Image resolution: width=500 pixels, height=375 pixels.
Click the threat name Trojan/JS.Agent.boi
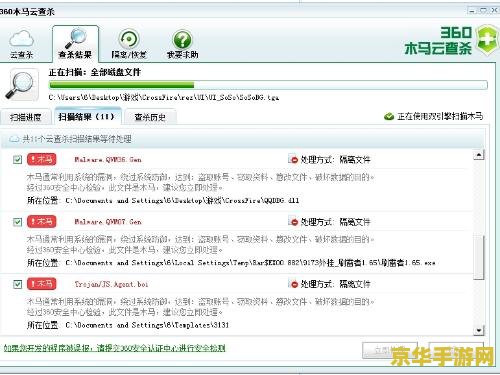click(x=111, y=284)
